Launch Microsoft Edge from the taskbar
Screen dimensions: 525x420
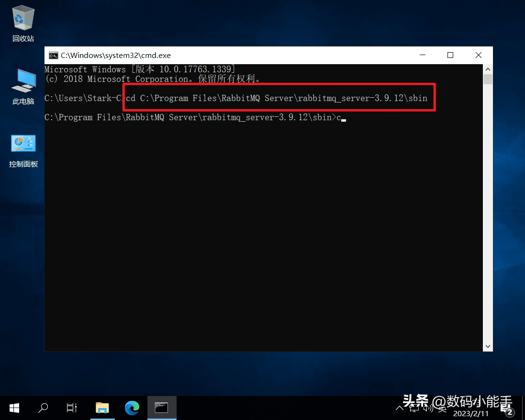point(132,408)
